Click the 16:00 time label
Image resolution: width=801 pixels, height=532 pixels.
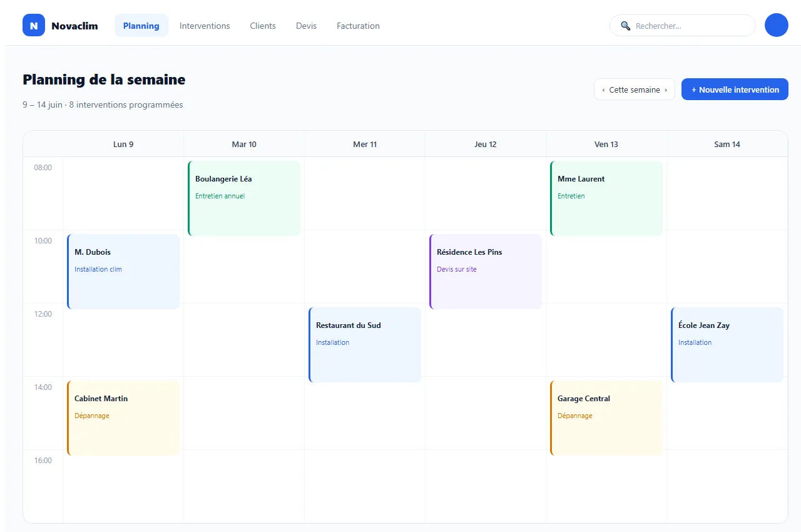click(43, 460)
